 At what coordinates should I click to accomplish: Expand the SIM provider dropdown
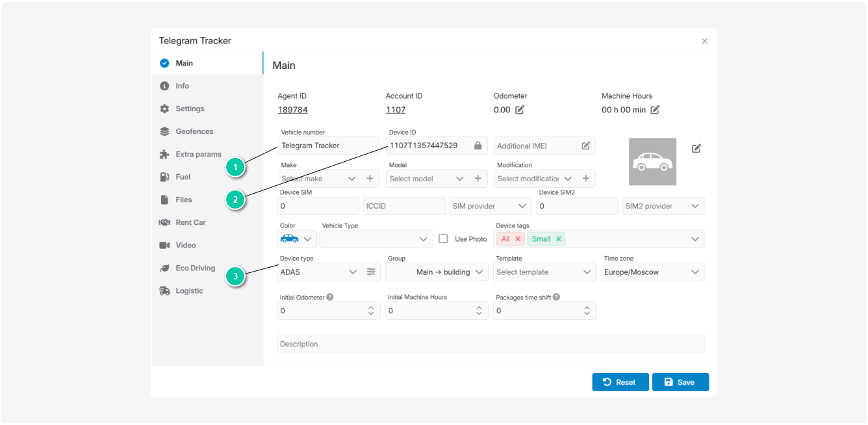[x=490, y=206]
